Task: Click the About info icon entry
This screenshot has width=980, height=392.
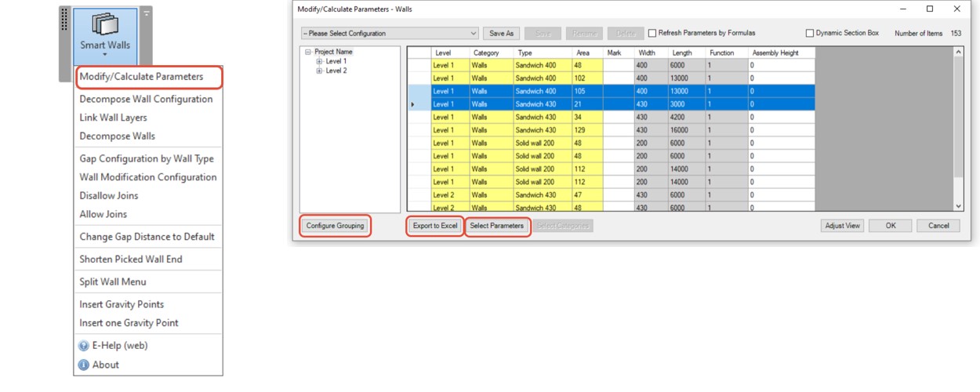Action: (x=84, y=365)
